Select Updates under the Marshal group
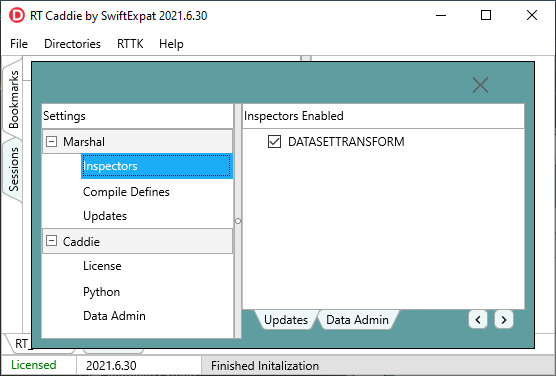The width and height of the screenshot is (556, 376). click(x=105, y=216)
